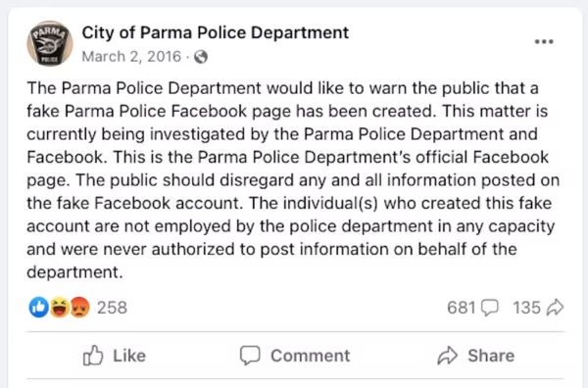Image resolution: width=588 pixels, height=388 pixels.
Task: Open the three-dots post options menu
Action: [544, 41]
